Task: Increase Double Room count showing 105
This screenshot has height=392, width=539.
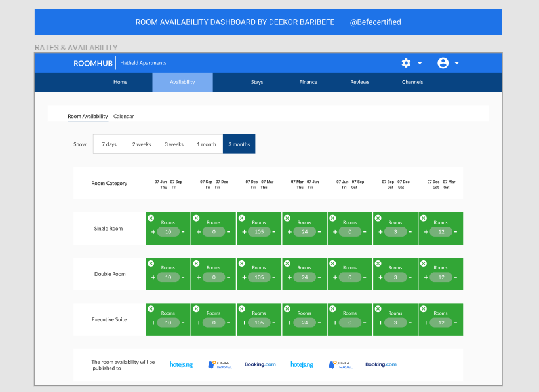Action: [x=244, y=277]
